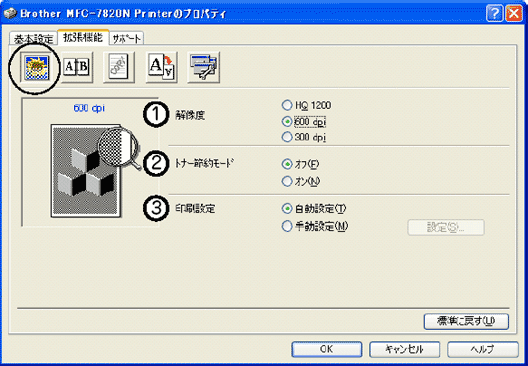Click the 600 dpi preview page thumbnail
This screenshot has width=528, height=366.
point(86,170)
